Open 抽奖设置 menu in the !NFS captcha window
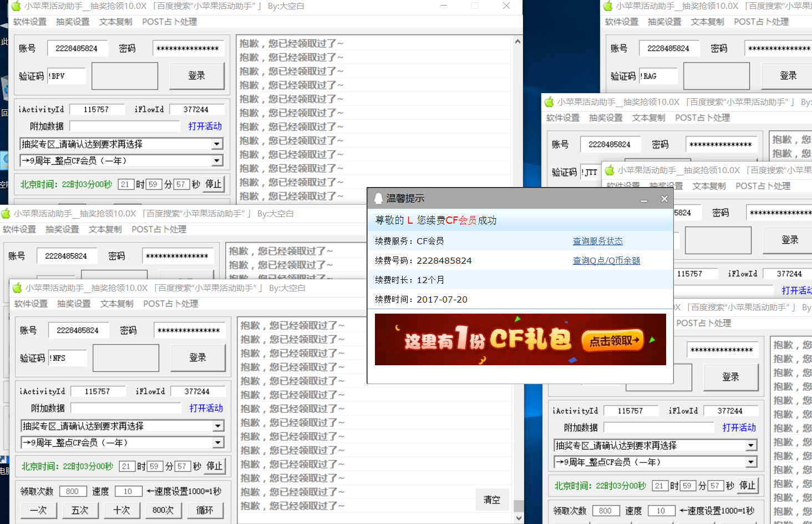 click(74, 304)
